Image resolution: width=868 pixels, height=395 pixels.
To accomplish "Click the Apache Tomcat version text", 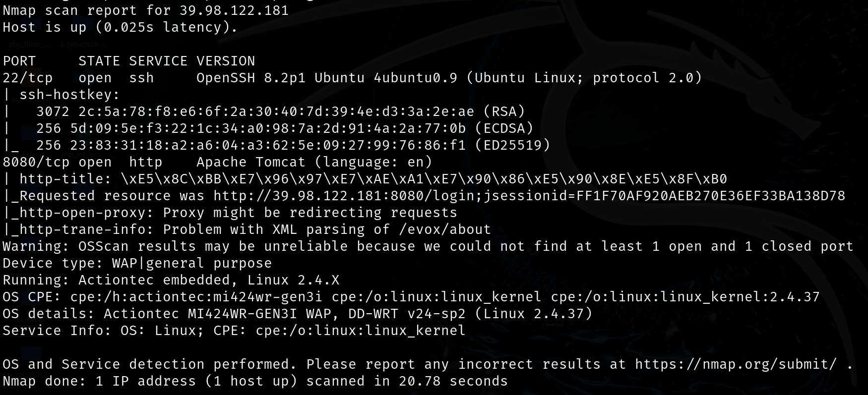I will (251, 162).
